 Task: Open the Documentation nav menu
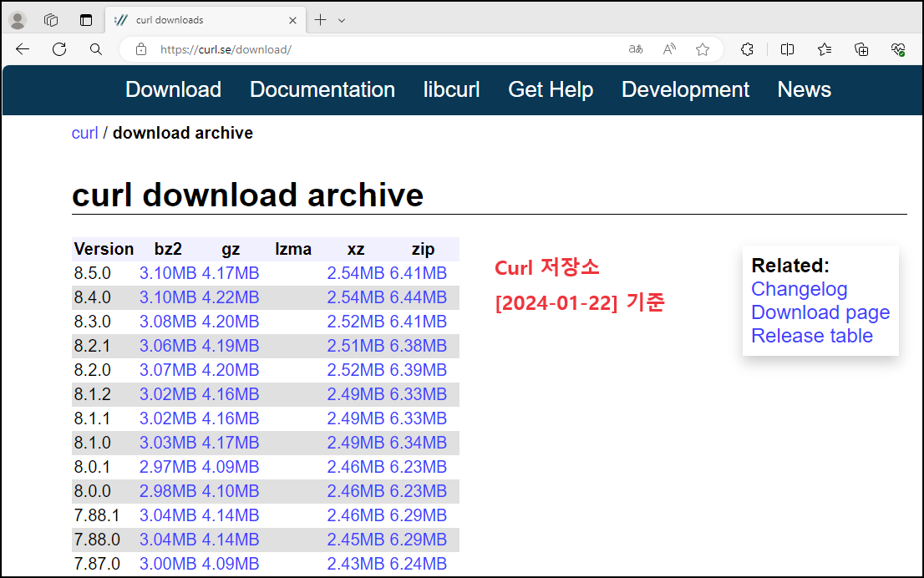(322, 89)
